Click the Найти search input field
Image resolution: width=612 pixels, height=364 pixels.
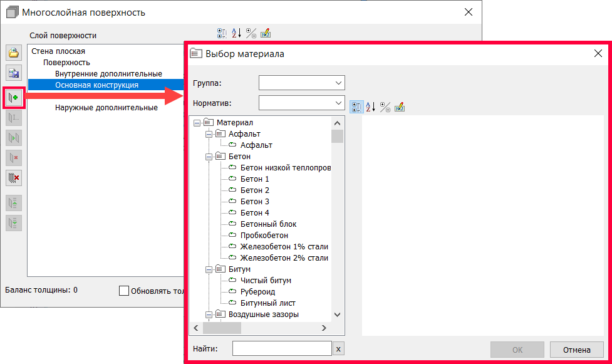[281, 349]
